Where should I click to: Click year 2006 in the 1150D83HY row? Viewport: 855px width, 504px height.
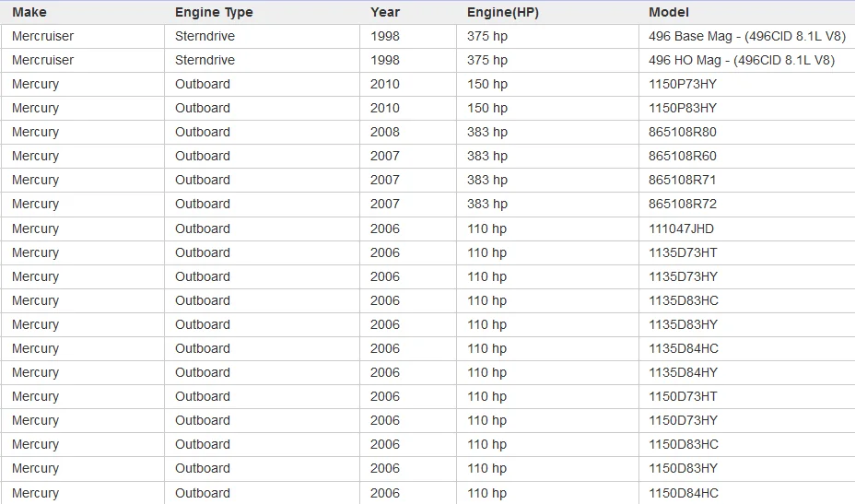click(385, 469)
